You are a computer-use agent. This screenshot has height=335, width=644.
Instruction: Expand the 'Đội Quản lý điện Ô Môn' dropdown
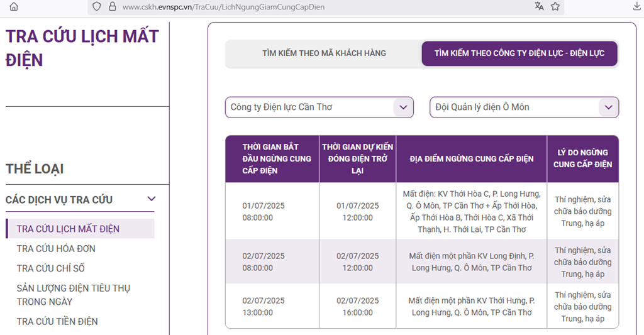(x=524, y=107)
